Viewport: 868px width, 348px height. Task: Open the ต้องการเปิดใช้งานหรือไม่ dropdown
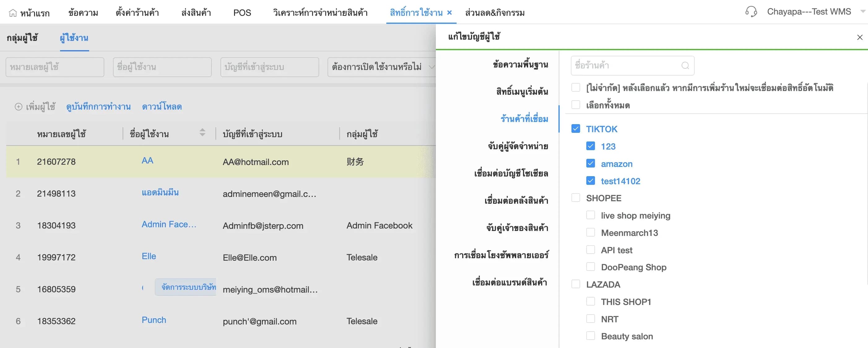click(382, 67)
